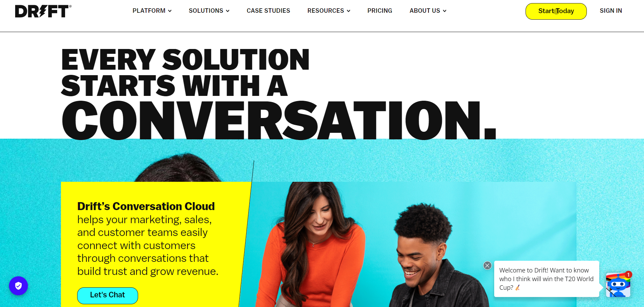Click the Resources menu label

(x=325, y=11)
